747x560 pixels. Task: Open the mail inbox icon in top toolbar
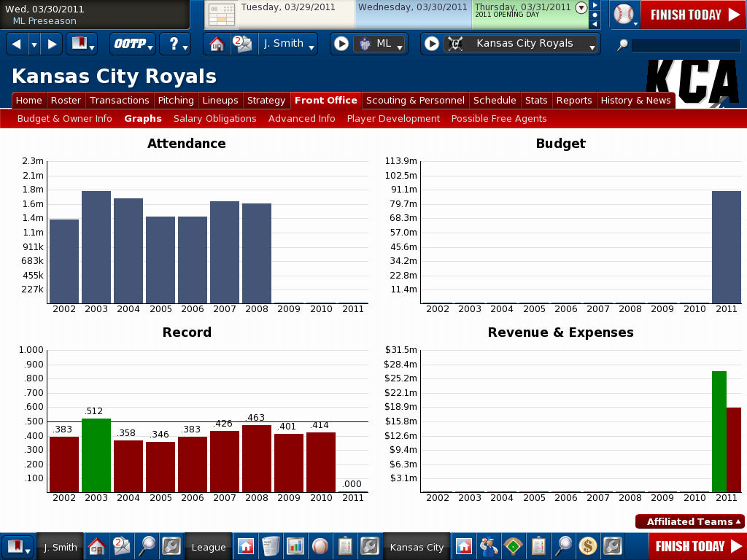244,44
